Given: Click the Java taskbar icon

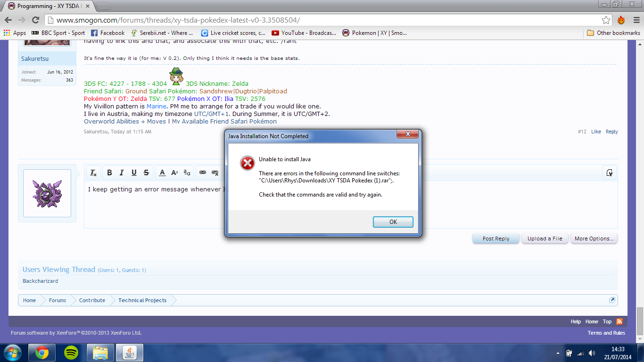Looking at the screenshot, I should click(x=130, y=353).
